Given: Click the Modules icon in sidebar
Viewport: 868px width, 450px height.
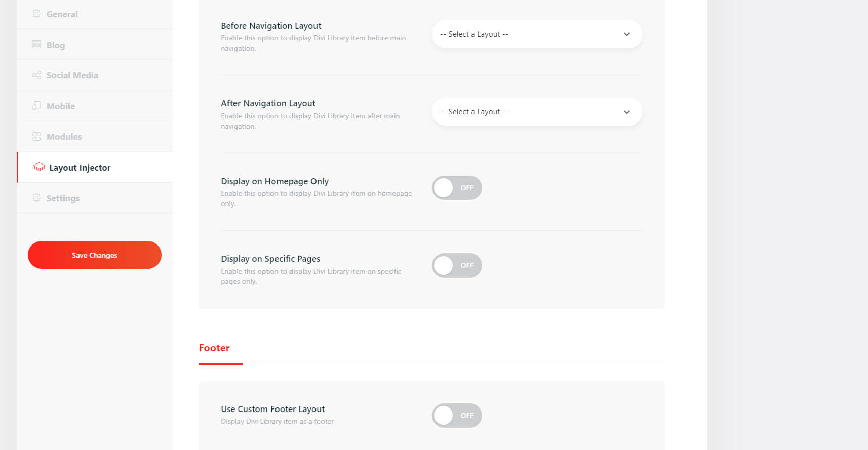Looking at the screenshot, I should [36, 137].
